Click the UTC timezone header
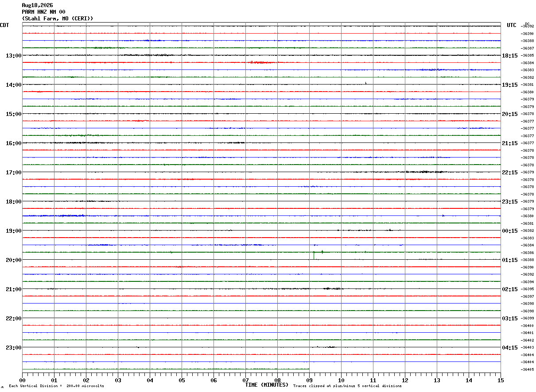The height and width of the screenshot is (392, 536). [x=512, y=25]
